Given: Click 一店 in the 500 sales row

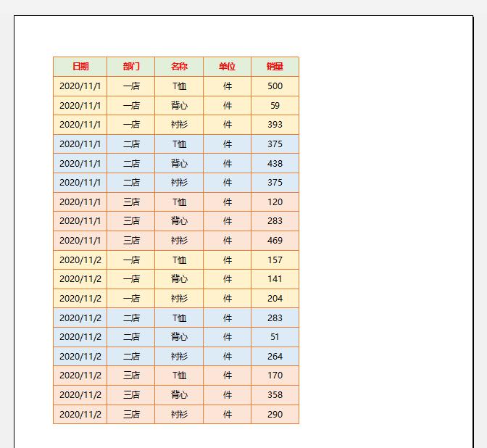Looking at the screenshot, I should pyautogui.click(x=130, y=86).
